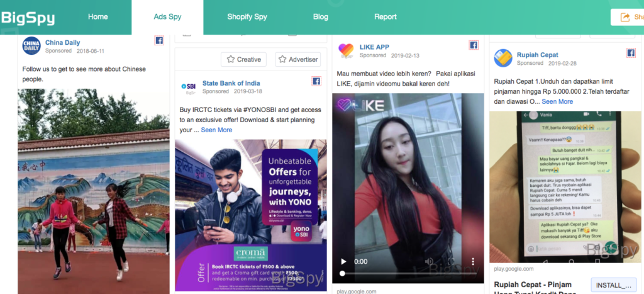
Task: Open the Rupiah Cepat advertiser link
Action: 537,55
